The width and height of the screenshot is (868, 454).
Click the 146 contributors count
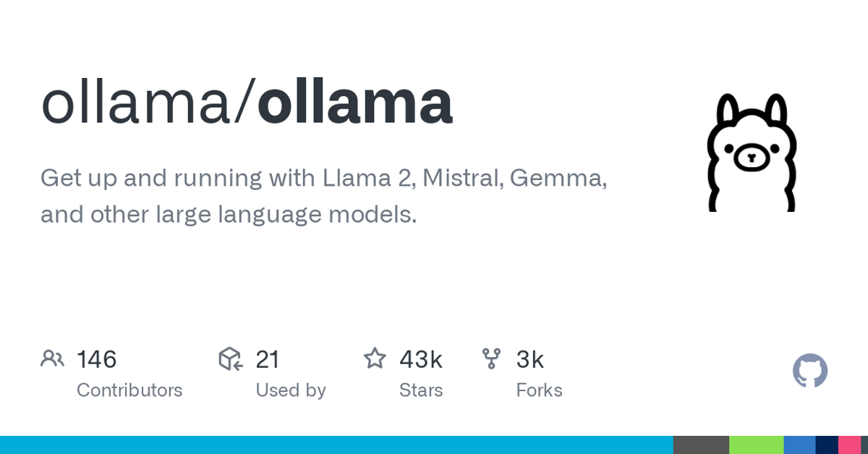[x=97, y=359]
